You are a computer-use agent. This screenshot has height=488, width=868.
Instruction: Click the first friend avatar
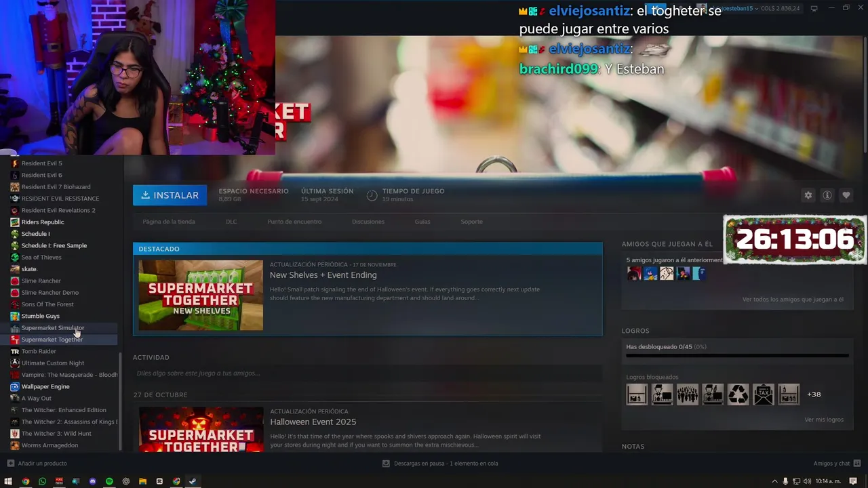(634, 273)
